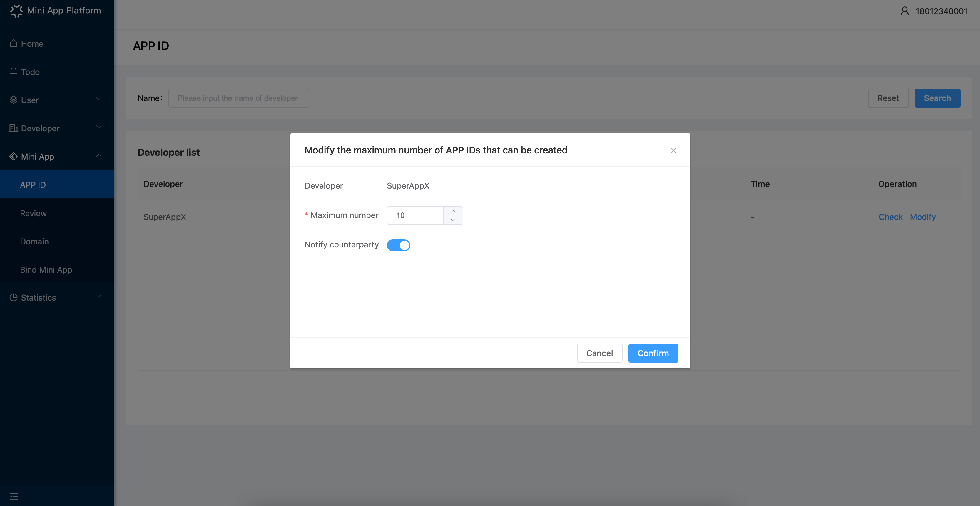Viewport: 980px width, 506px height.
Task: Cancel the modify dialog
Action: point(599,353)
